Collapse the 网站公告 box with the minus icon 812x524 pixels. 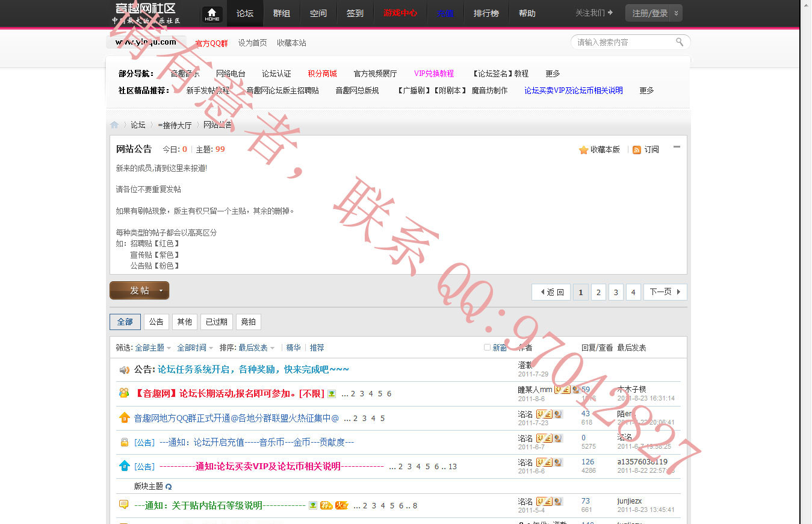677,147
